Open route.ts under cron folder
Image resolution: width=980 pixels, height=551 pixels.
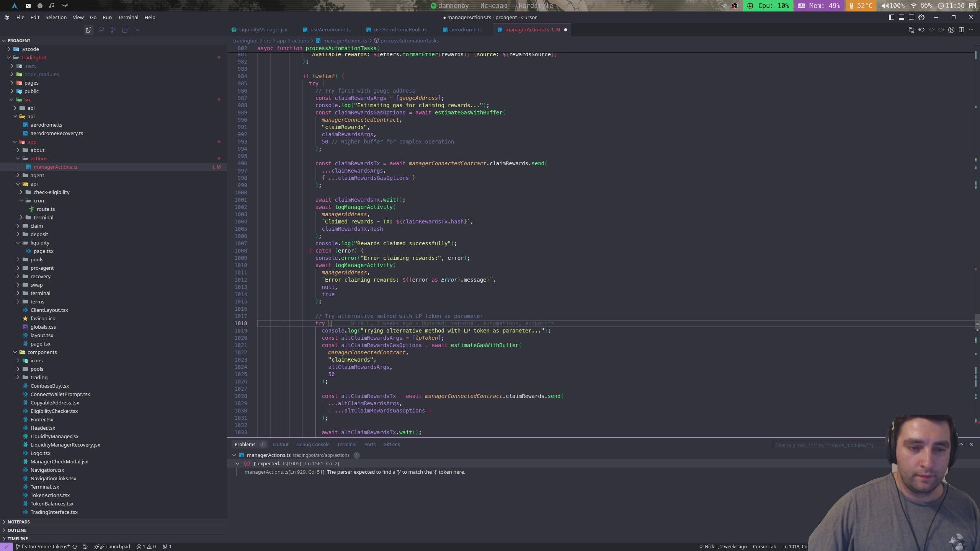(113, 209)
